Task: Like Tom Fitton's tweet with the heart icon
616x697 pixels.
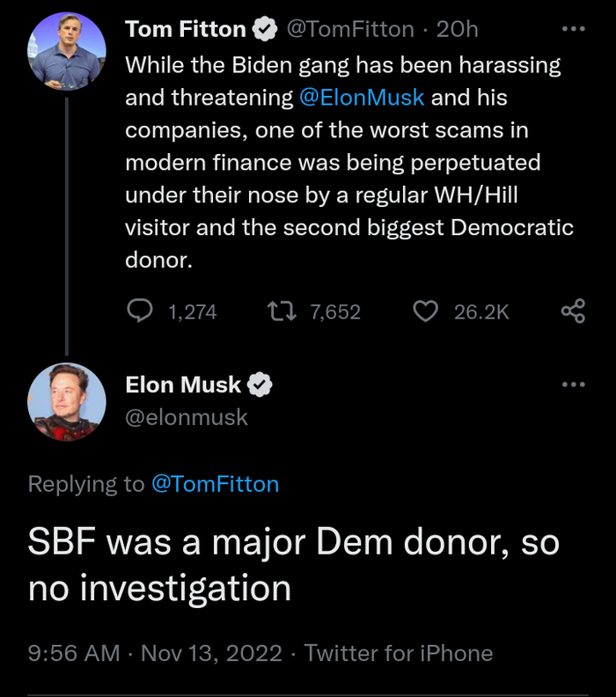Action: tap(426, 311)
